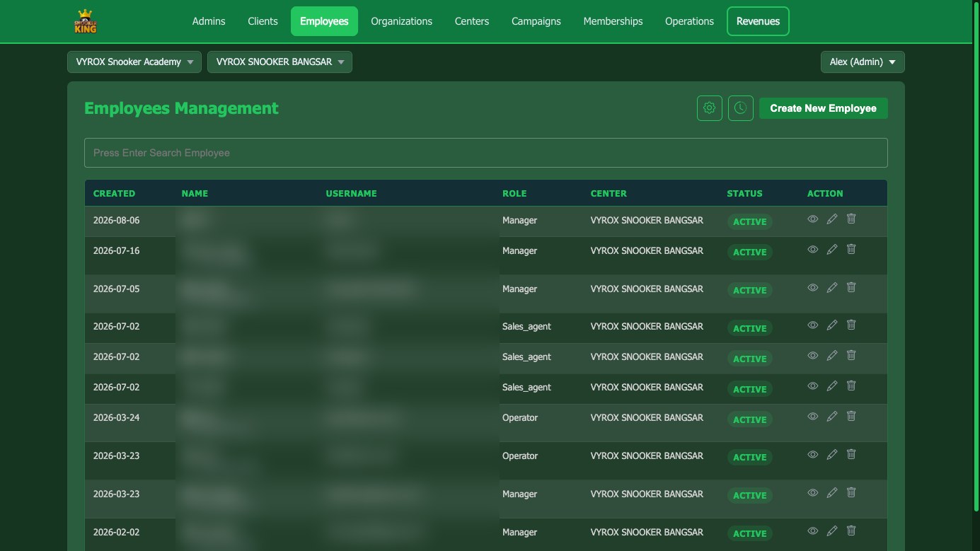
Task: Click Operator role in the 2026-03-24 row
Action: click(520, 417)
